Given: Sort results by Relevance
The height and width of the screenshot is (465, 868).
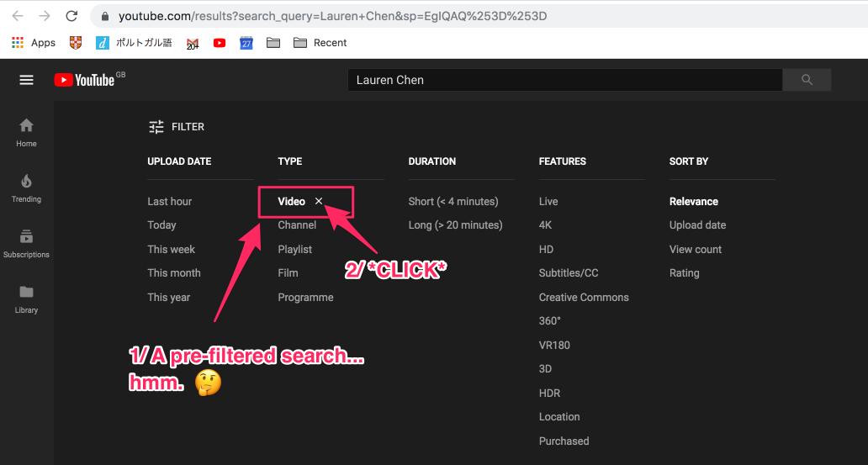Looking at the screenshot, I should click(694, 202).
